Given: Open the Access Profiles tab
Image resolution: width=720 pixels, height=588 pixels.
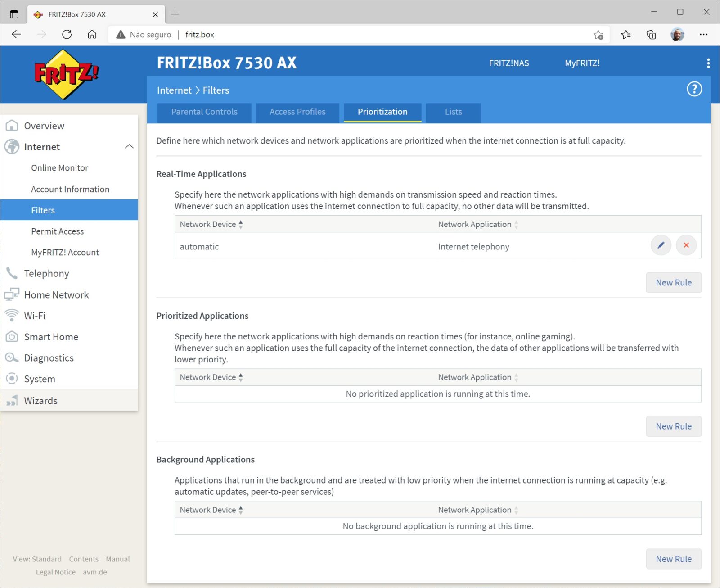Looking at the screenshot, I should coord(297,112).
